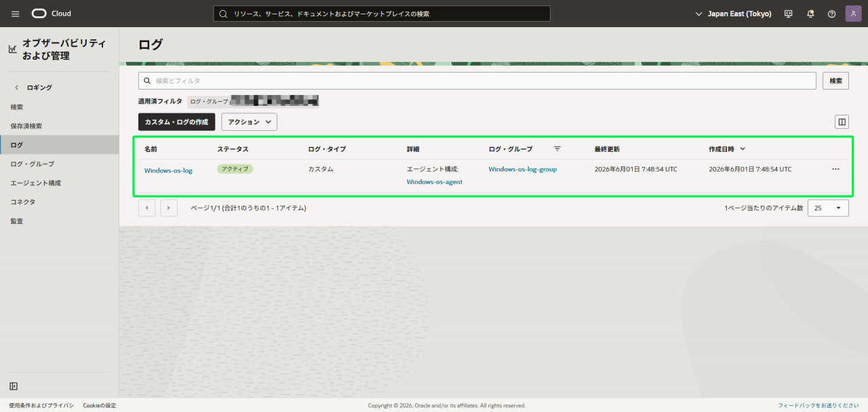Open the help question mark icon
The width and height of the screenshot is (868, 412).
coord(832,14)
